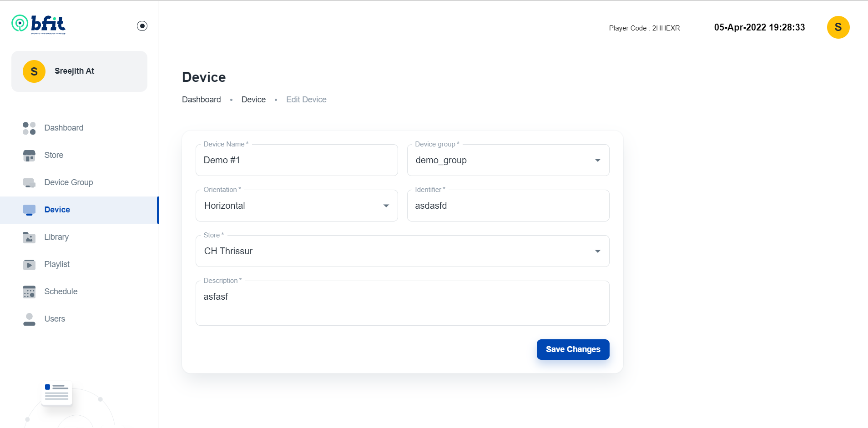Click into the Description text area
The height and width of the screenshot is (428, 868).
pos(403,303)
